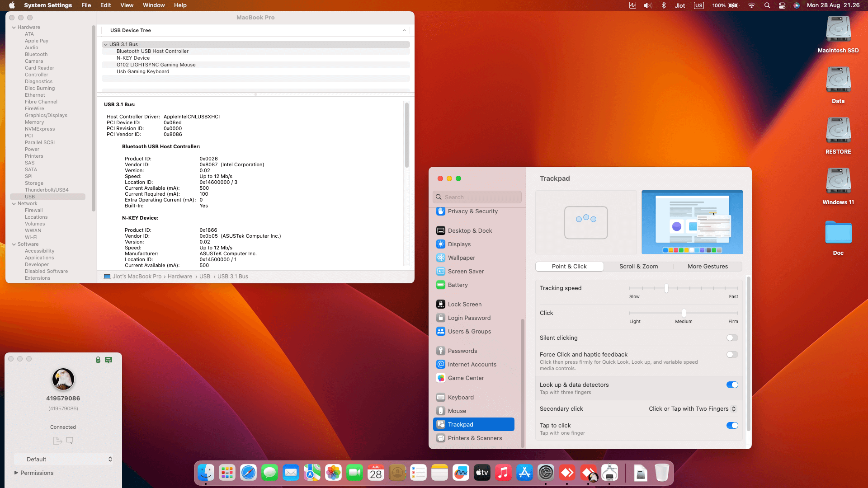Select Wallpaper in System Settings sidebar
This screenshot has width=868, height=488.
point(461,258)
